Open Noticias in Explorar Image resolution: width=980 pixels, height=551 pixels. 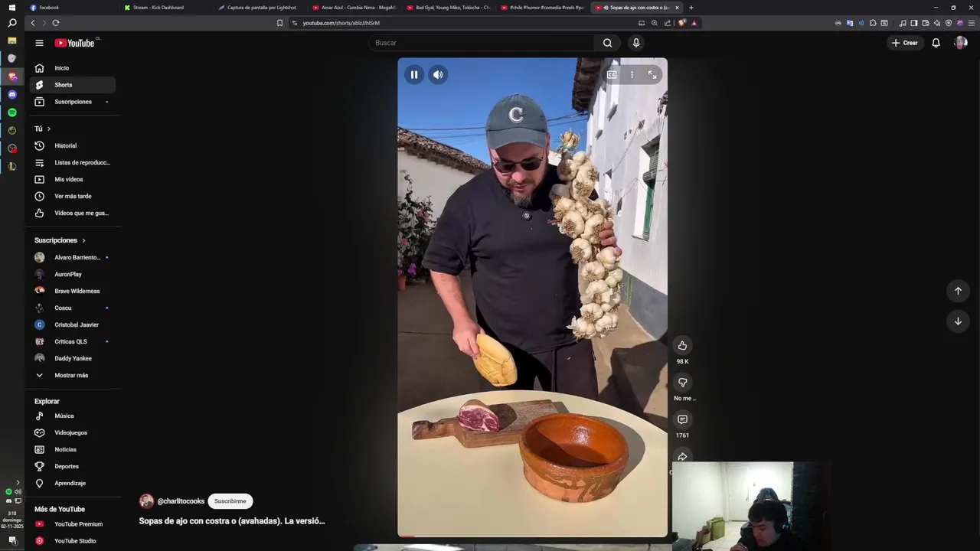click(x=72, y=449)
